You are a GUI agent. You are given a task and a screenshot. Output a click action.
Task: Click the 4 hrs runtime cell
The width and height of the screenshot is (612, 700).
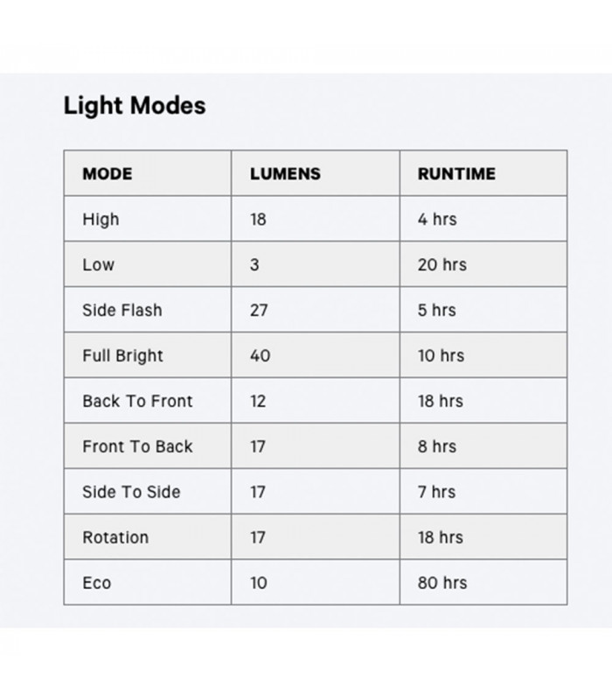437,219
